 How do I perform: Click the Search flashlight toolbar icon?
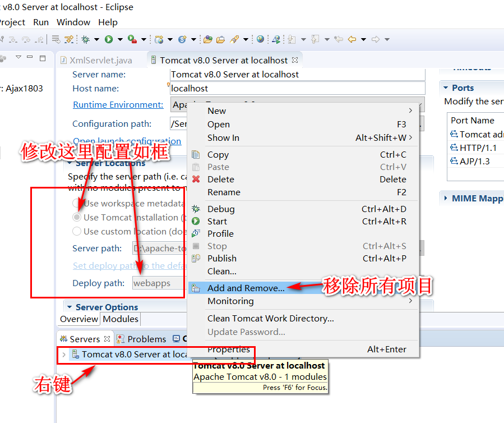pyautogui.click(x=234, y=40)
